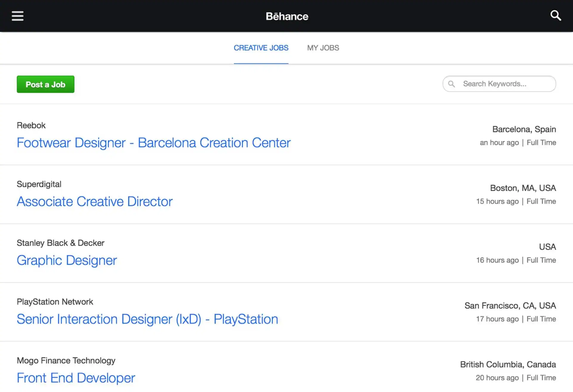Click the Mogo Finance Technology company name
Screen dimensions: 573x392
(66, 361)
